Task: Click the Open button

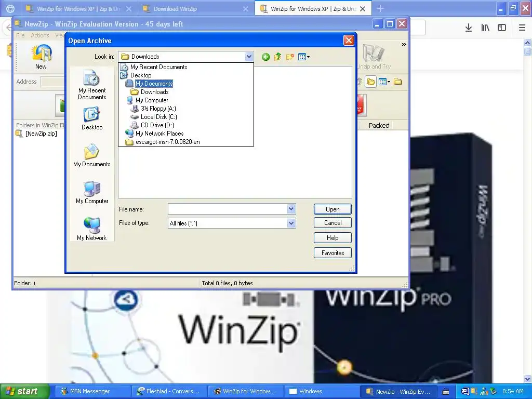Action: pyautogui.click(x=332, y=209)
